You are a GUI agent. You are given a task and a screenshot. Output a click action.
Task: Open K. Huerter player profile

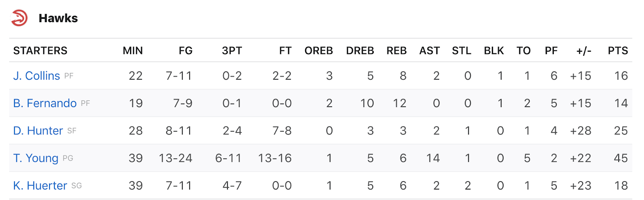coord(40,186)
